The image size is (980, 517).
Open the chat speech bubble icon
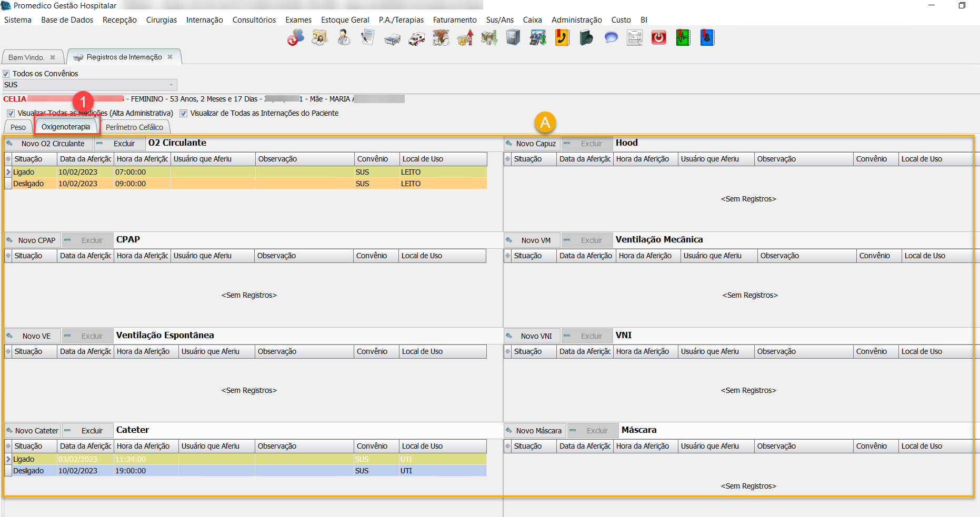(x=611, y=38)
